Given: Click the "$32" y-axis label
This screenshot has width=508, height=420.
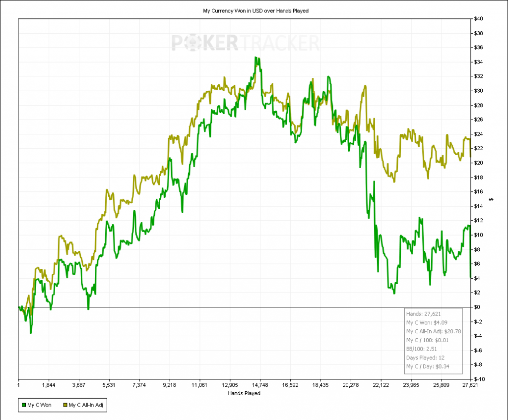Looking at the screenshot, I should point(478,76).
